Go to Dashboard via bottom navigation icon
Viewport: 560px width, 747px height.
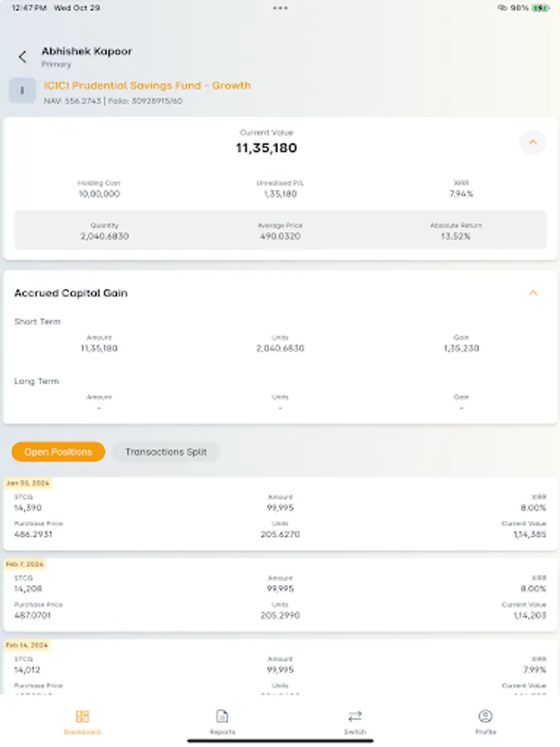[80, 720]
